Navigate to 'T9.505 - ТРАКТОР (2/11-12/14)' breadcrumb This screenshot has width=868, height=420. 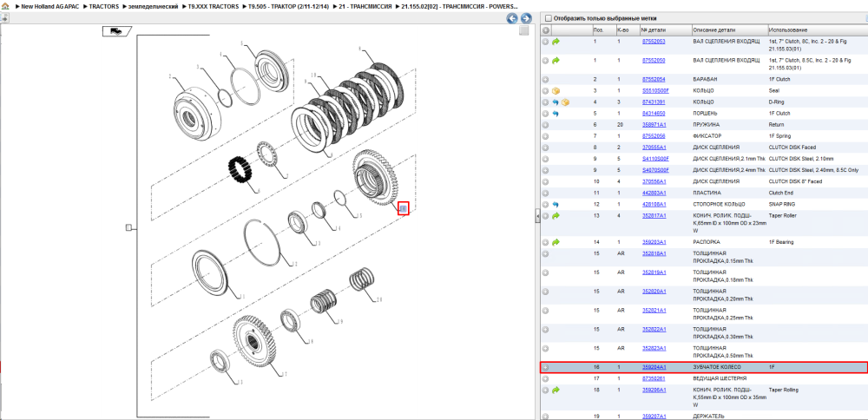(286, 6)
